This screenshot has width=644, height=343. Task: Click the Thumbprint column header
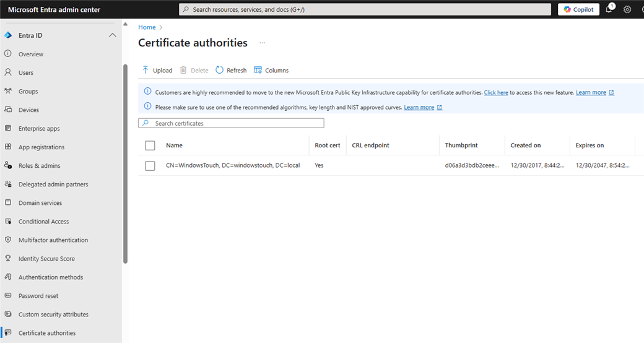point(461,145)
